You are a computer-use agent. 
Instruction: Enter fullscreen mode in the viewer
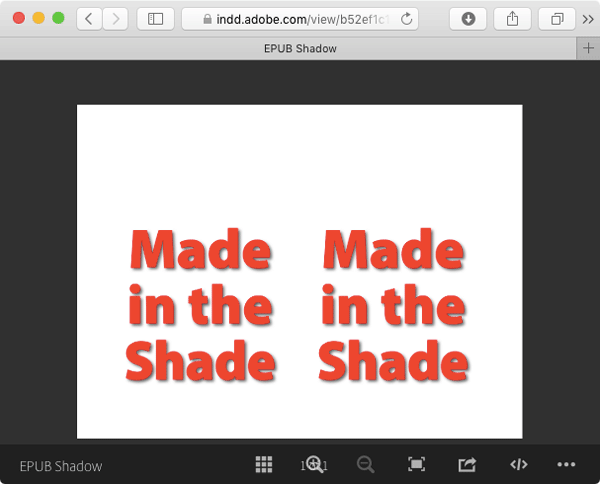417,465
